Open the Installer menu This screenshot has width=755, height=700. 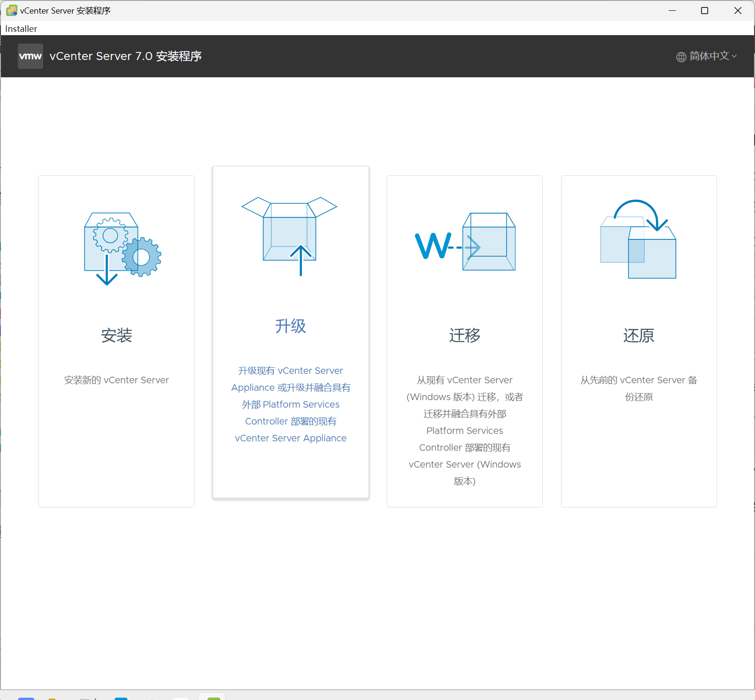tap(21, 29)
